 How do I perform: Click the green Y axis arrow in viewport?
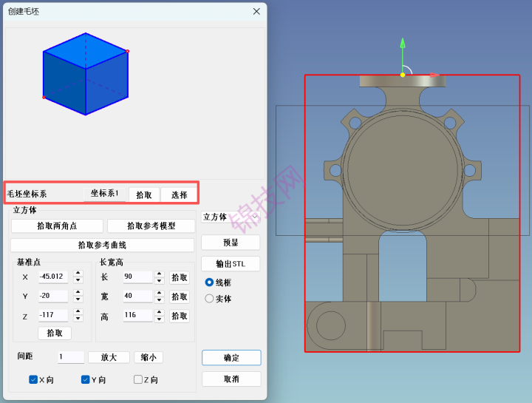(x=403, y=43)
